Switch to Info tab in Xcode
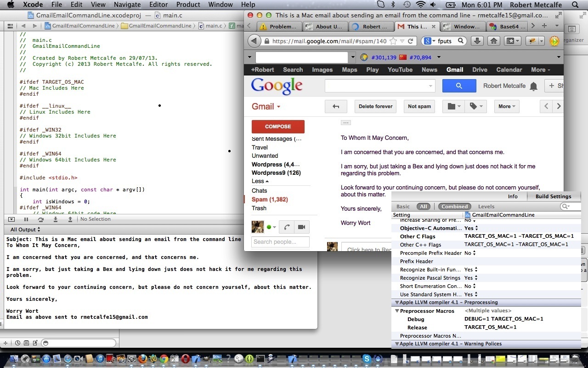588x368 pixels. click(x=513, y=196)
